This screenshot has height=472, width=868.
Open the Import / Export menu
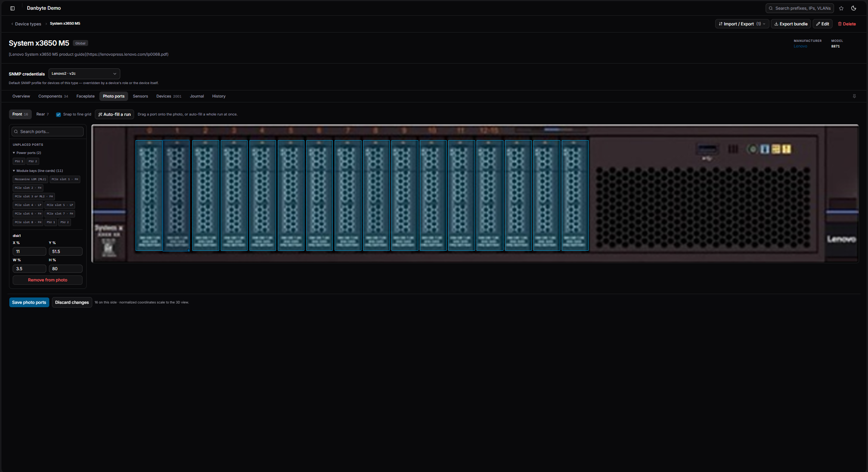[742, 24]
